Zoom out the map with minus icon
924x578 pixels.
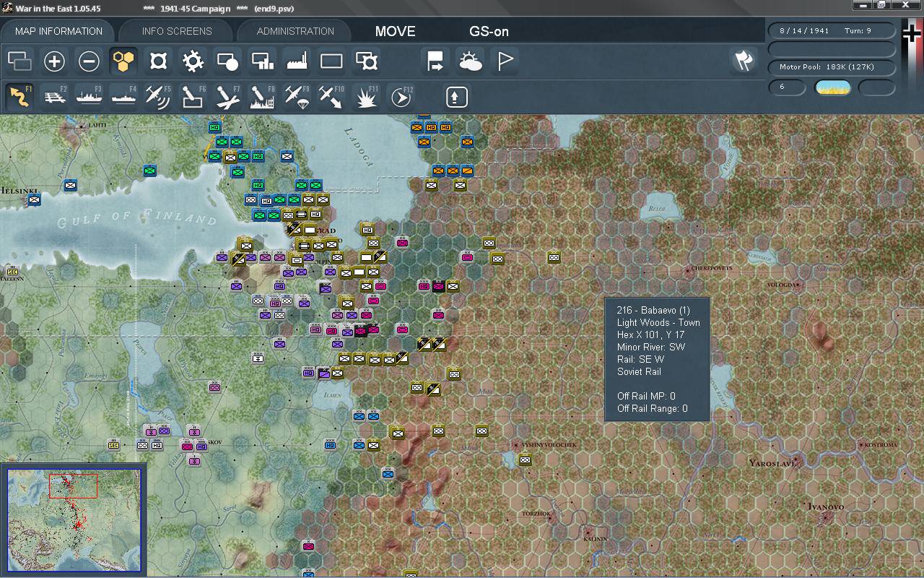[x=89, y=61]
